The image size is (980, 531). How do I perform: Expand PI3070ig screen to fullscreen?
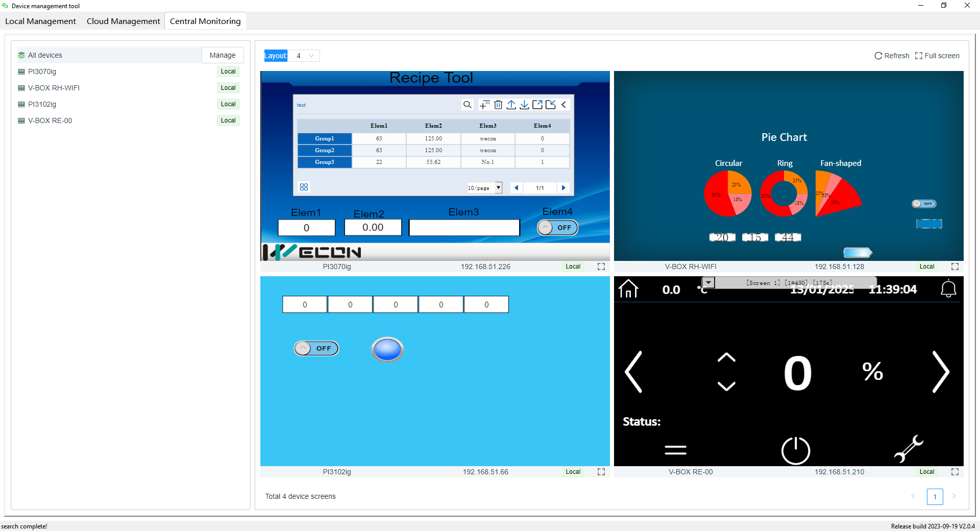tap(601, 267)
